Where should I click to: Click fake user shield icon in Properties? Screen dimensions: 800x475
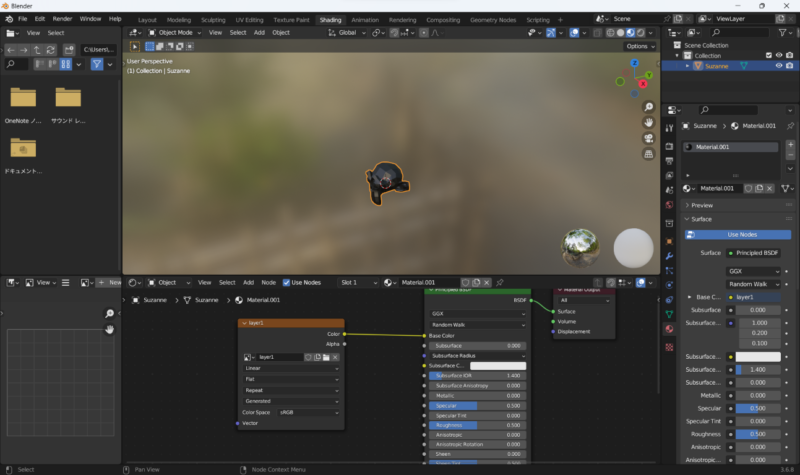[748, 188]
